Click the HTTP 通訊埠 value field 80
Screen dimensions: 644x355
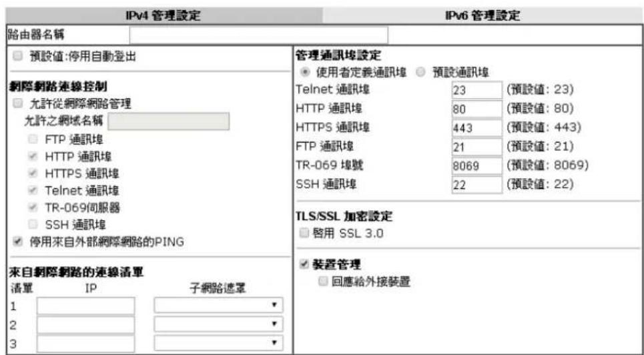477,109
